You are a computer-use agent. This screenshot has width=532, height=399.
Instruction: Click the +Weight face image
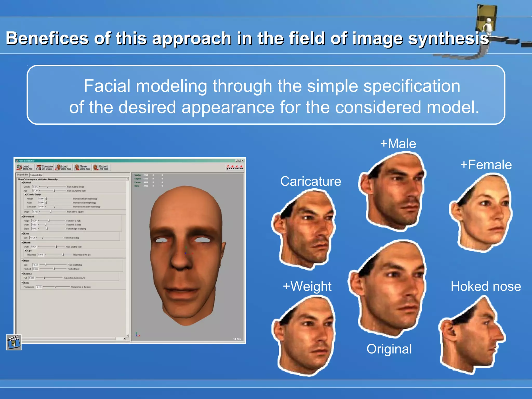pyautogui.click(x=303, y=336)
